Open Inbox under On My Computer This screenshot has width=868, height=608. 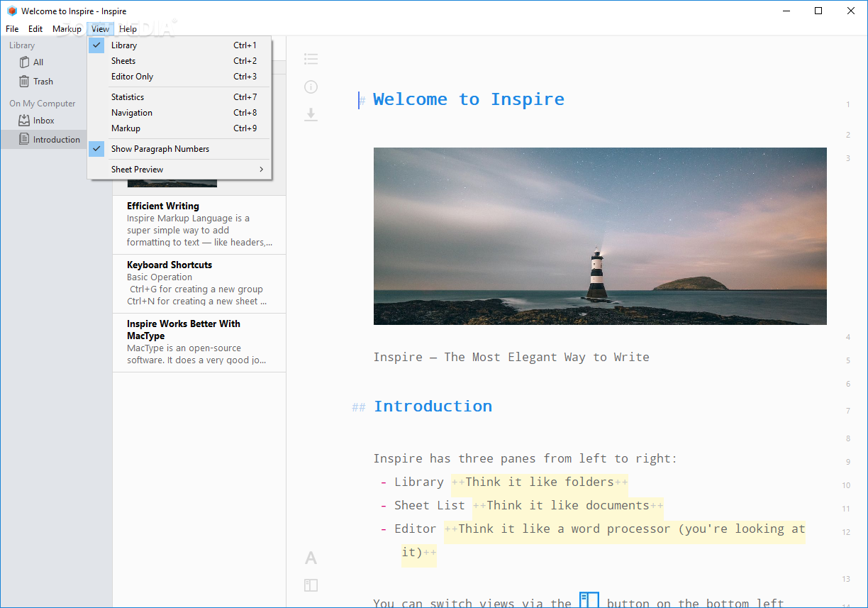pyautogui.click(x=43, y=121)
